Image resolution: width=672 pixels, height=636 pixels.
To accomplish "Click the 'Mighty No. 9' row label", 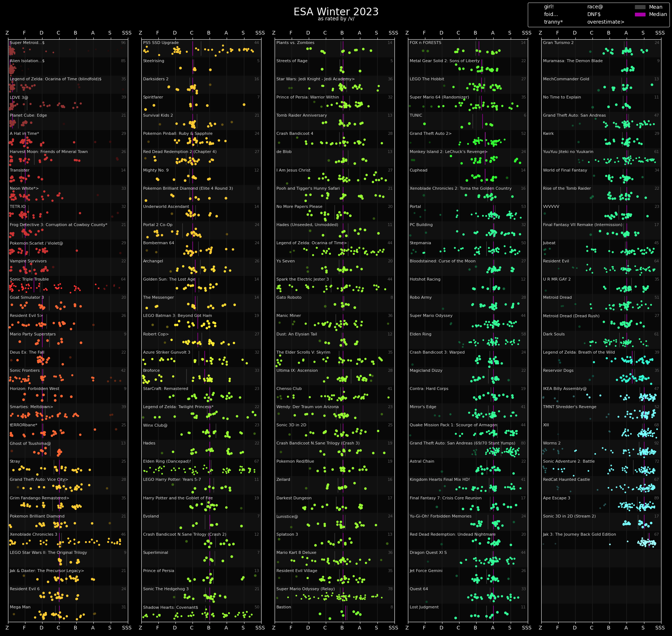I will [x=156, y=170].
